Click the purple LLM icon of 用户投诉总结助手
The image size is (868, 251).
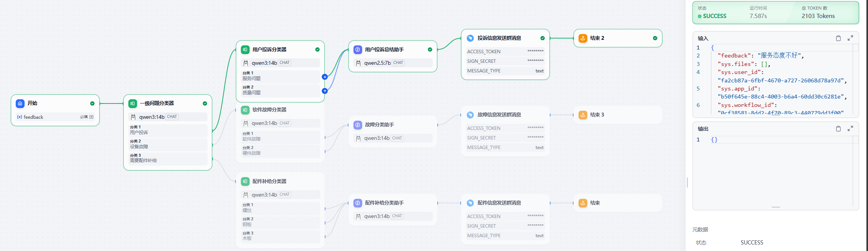coord(358,49)
